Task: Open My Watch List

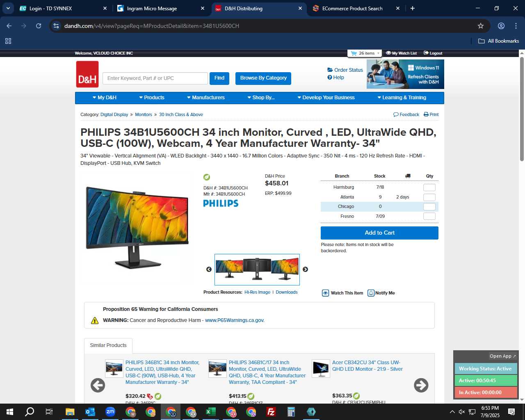Action: tap(401, 53)
